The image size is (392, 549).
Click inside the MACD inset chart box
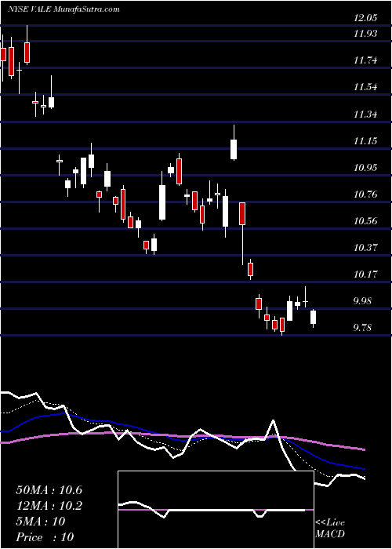[x=216, y=510]
